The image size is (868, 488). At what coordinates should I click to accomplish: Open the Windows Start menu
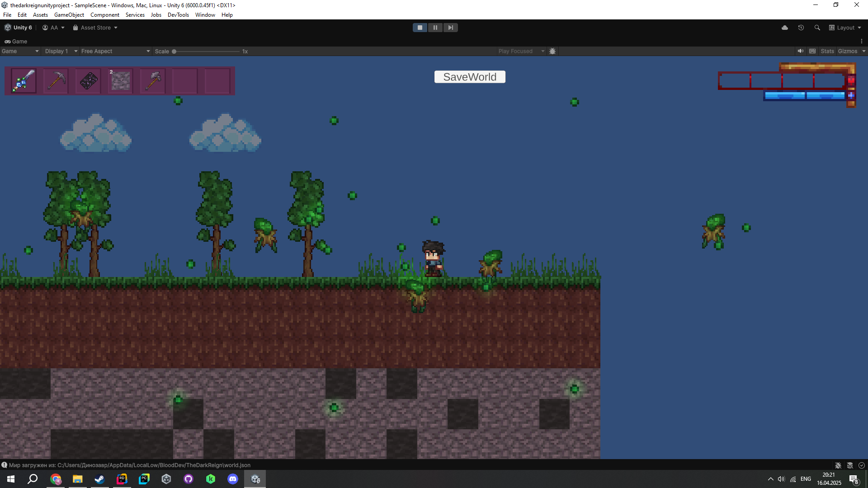pos(11,479)
